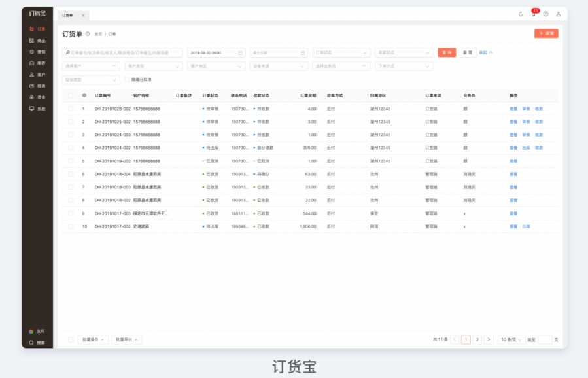Image resolution: width=588 pixels, height=378 pixels.
Task: Close the 订货单 tab with its X
Action: (83, 16)
